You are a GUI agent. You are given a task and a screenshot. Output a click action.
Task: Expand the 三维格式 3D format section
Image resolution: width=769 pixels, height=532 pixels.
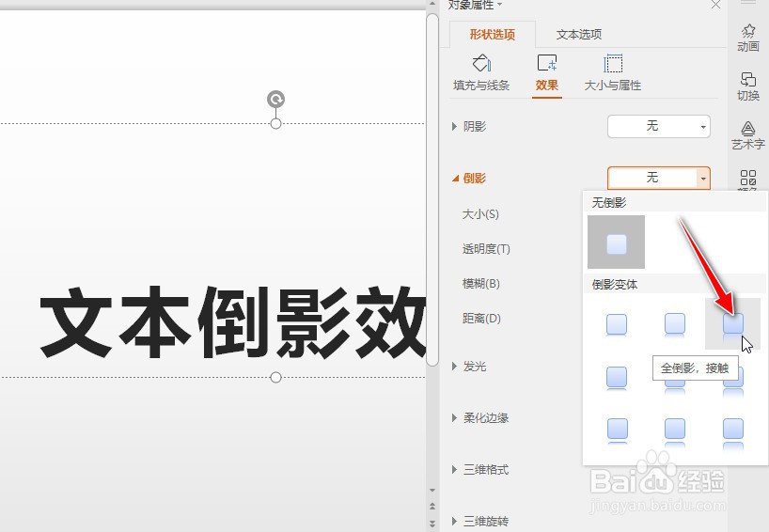[x=480, y=469]
